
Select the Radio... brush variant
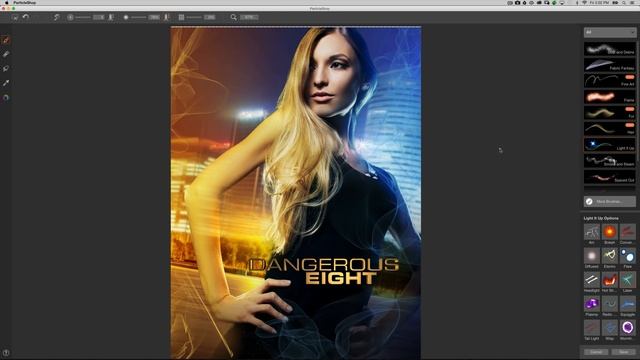[x=609, y=304]
